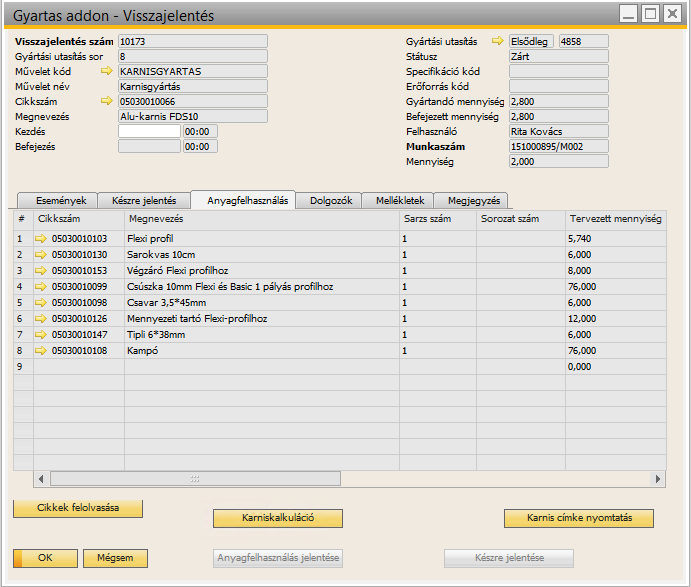Click the Művelet név field Karnisgyártás
This screenshot has height=587, width=691.
click(193, 86)
